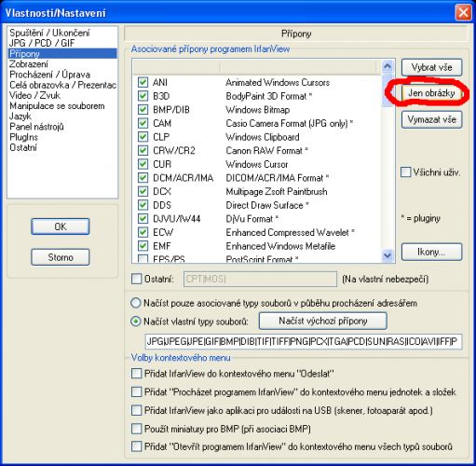Image resolution: width=476 pixels, height=466 pixels.
Task: Select radio 'Načíst pouze asociované typy souborů'
Action: pyautogui.click(x=136, y=303)
